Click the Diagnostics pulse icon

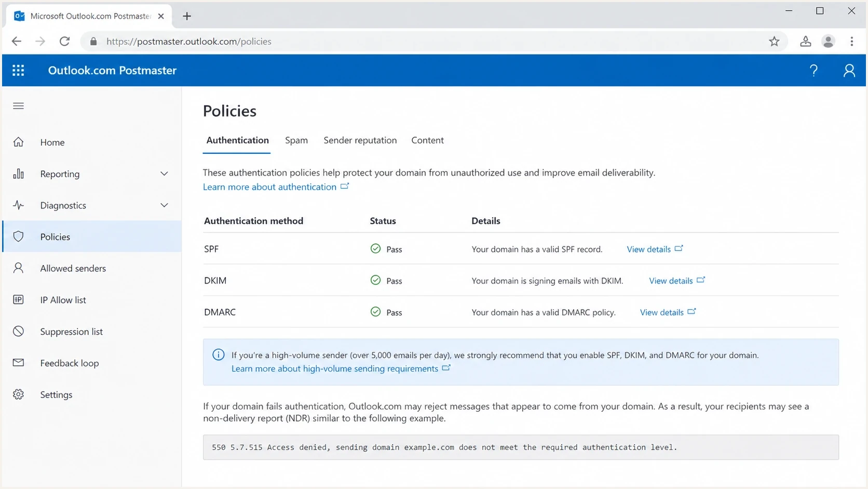click(19, 205)
